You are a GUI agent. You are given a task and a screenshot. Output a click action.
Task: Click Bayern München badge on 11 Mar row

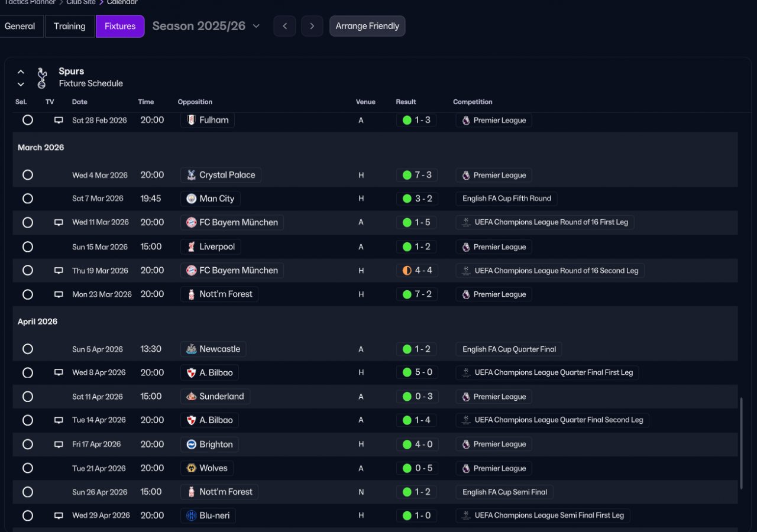pos(191,222)
